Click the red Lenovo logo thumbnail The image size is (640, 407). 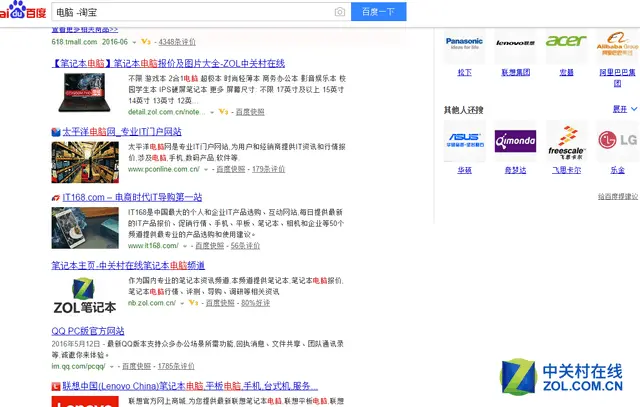tap(85, 401)
